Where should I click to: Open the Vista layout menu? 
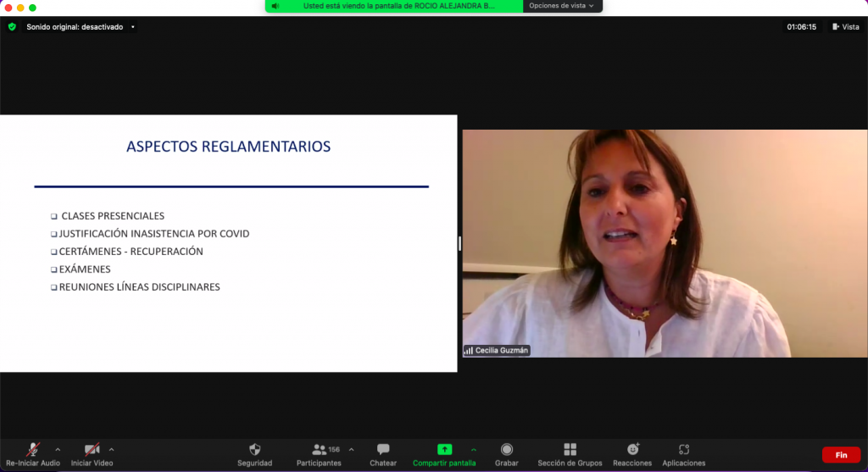846,27
